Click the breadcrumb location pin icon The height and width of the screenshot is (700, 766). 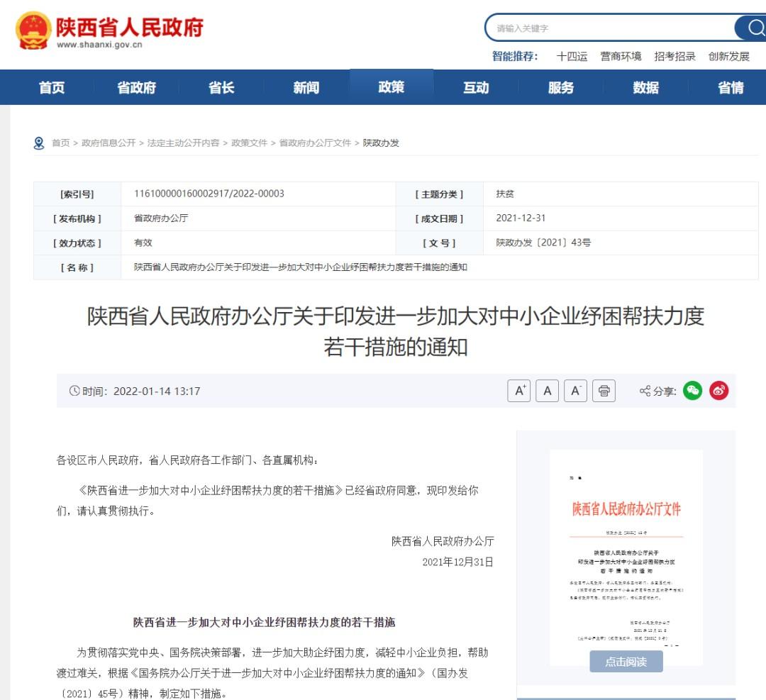coord(39,143)
